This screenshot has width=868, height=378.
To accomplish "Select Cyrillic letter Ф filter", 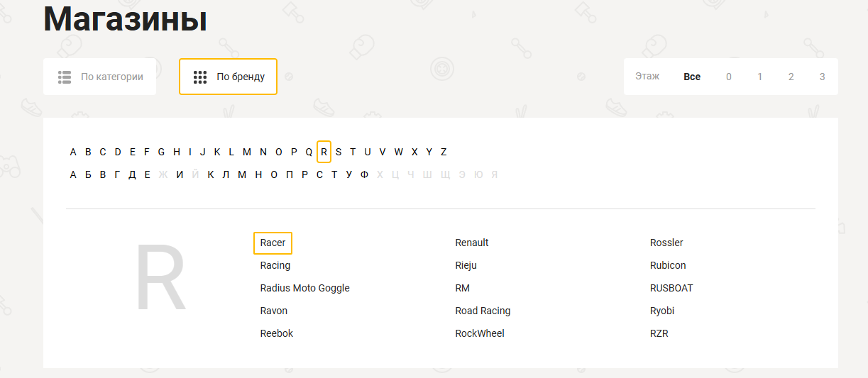I will click(x=364, y=174).
